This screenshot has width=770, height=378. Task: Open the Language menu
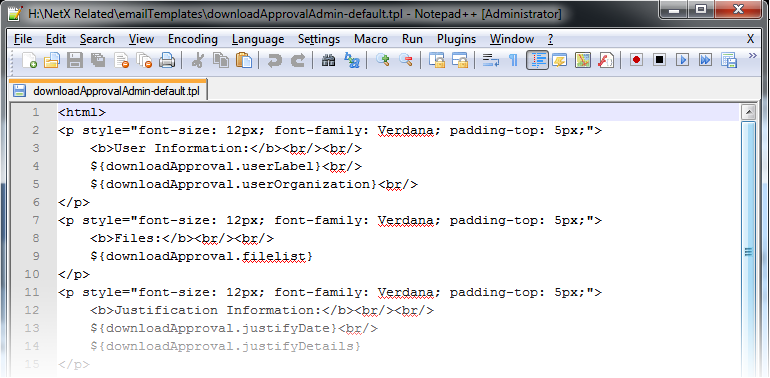coord(258,39)
